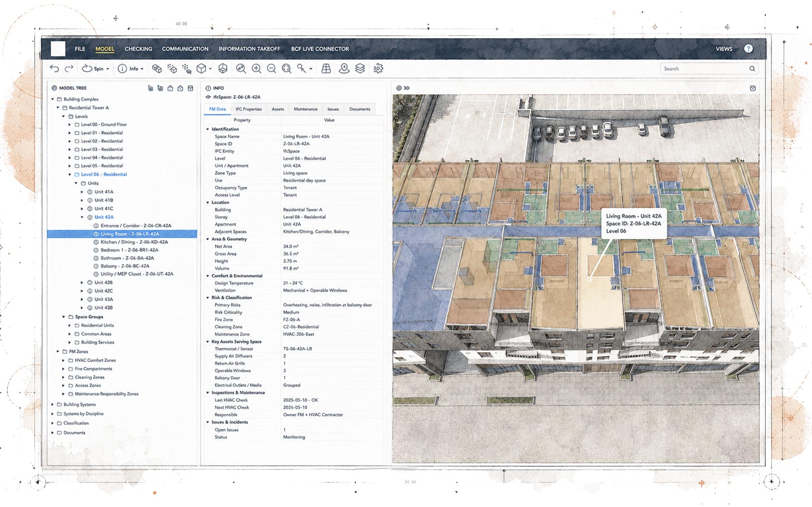Click the location pin marker icon
Viewport: 812px width, 507px height.
coord(344,69)
